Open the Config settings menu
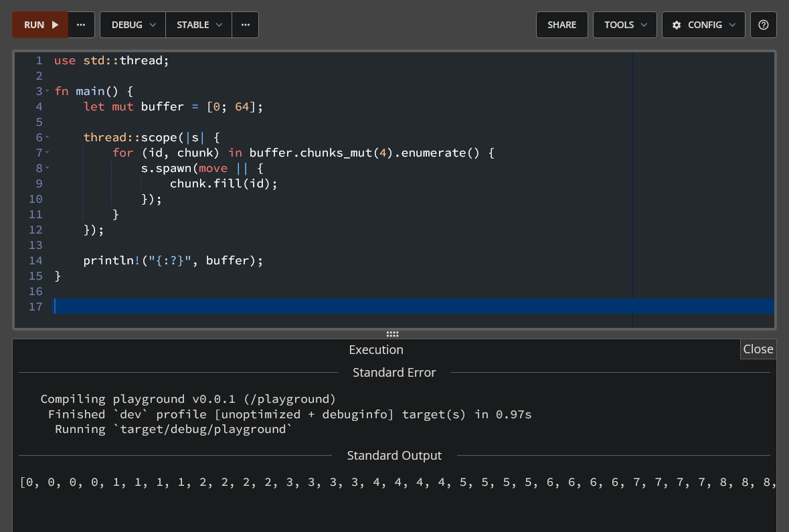This screenshot has width=789, height=532. [x=703, y=25]
